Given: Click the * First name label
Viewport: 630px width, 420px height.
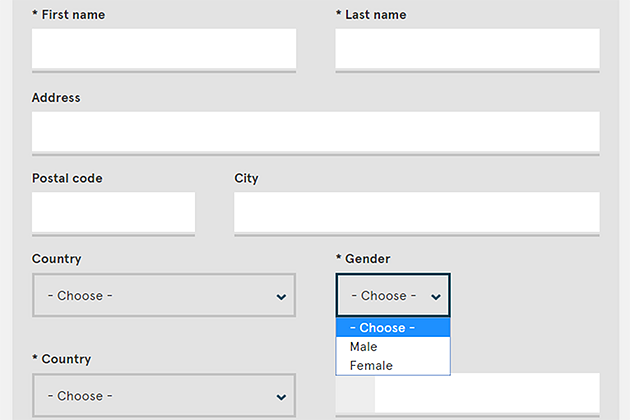Looking at the screenshot, I should click(68, 15).
